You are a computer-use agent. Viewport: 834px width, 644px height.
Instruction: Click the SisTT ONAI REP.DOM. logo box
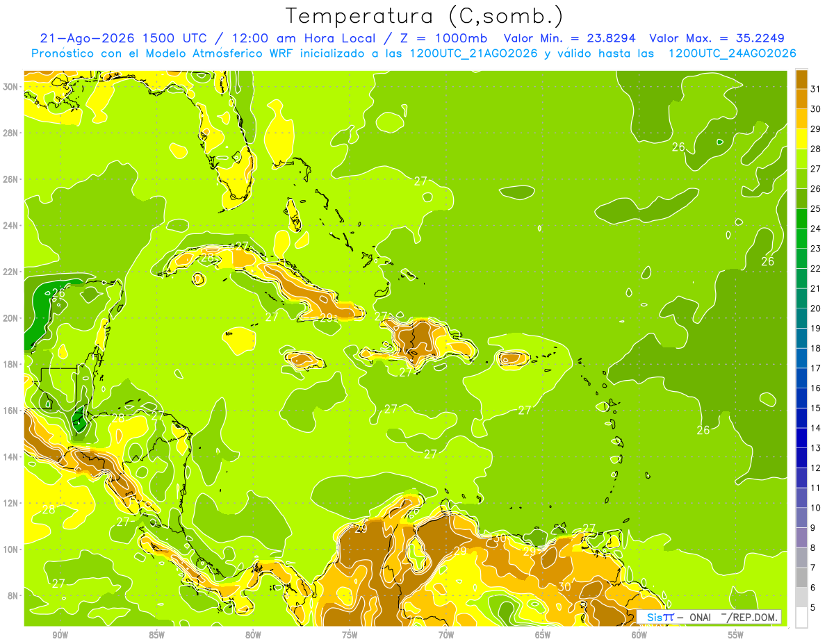pyautogui.click(x=708, y=617)
